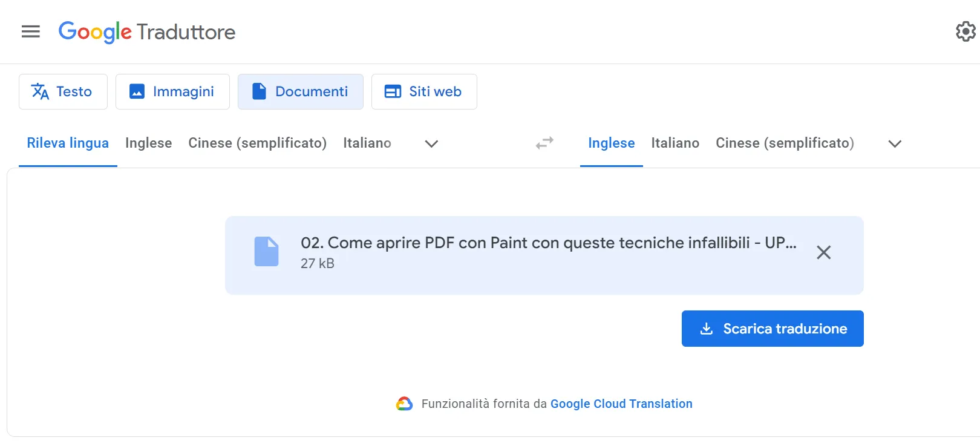Choose Cinese (semplificato) as source language
Screen dimensions: 980x446
coord(258,143)
